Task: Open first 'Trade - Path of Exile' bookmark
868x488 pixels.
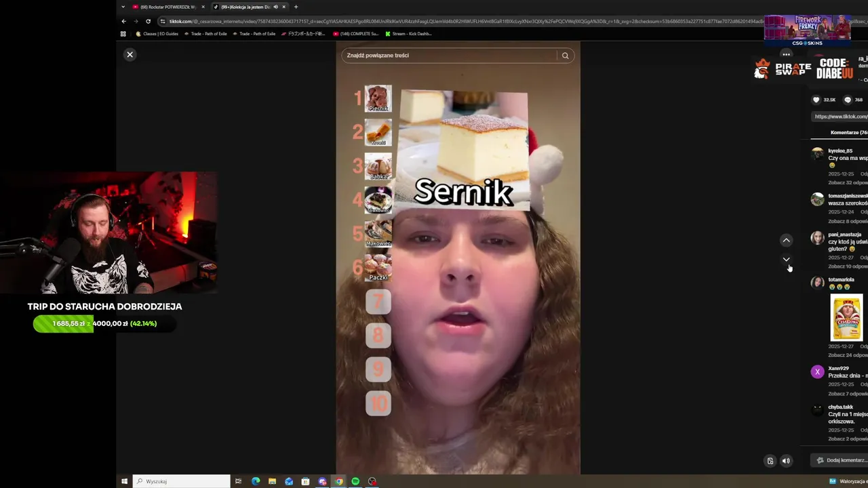Action: click(x=205, y=33)
